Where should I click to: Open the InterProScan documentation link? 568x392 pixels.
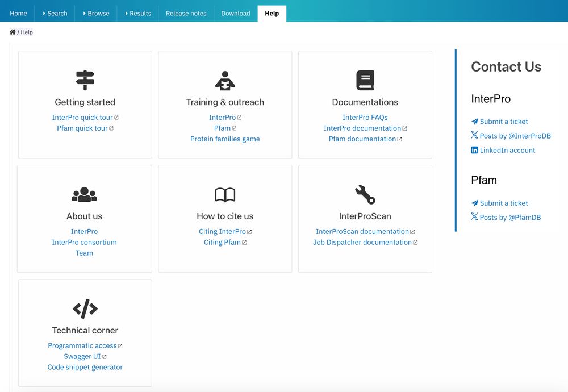point(362,231)
